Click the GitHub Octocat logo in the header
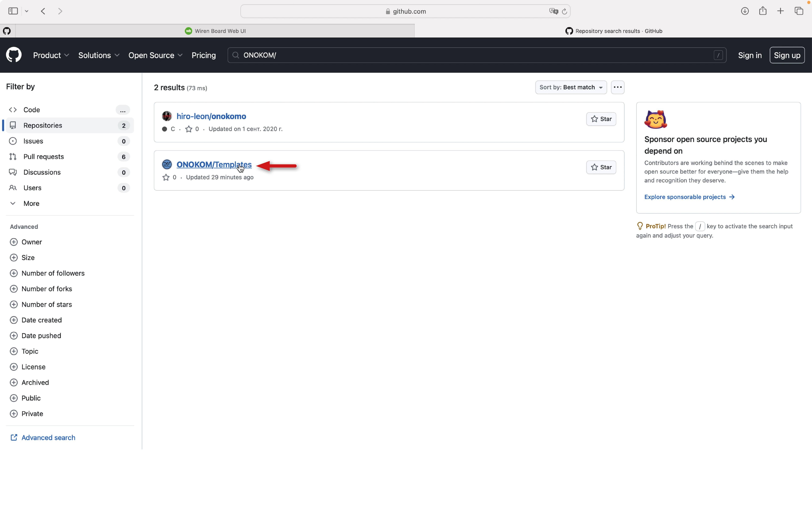Viewport: 812px width, 509px height. (x=14, y=55)
